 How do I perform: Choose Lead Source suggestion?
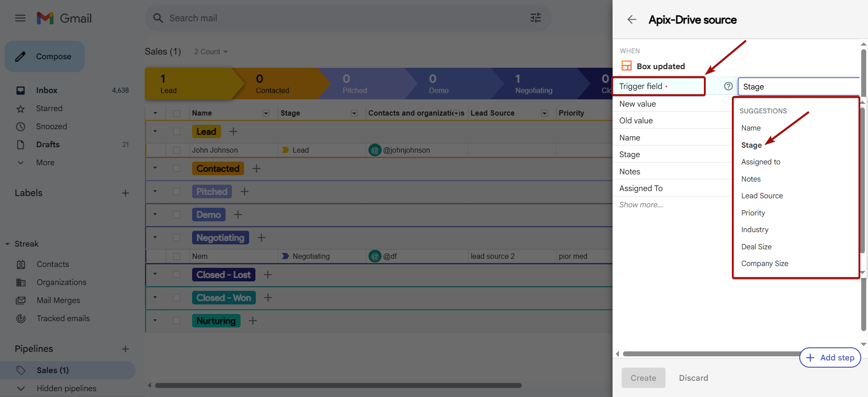(x=762, y=196)
